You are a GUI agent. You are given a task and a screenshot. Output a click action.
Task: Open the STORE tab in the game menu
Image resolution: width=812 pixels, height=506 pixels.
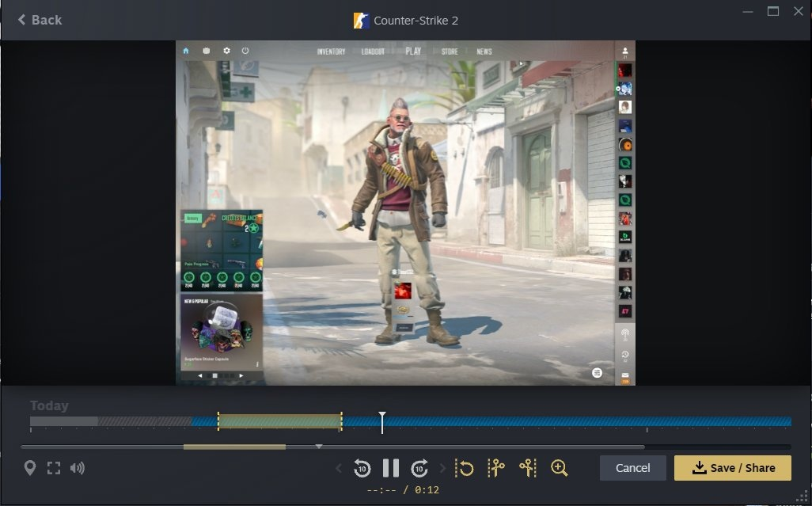click(x=450, y=51)
